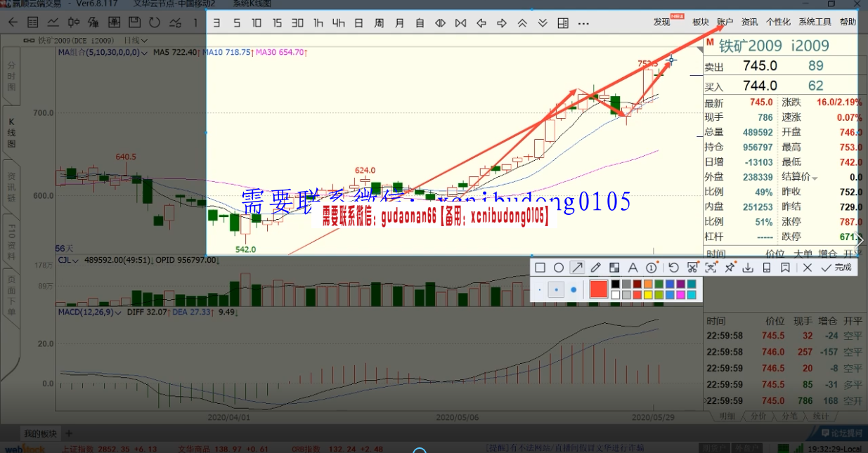Pick the purple color swatch
868x453 pixels.
tap(681, 284)
